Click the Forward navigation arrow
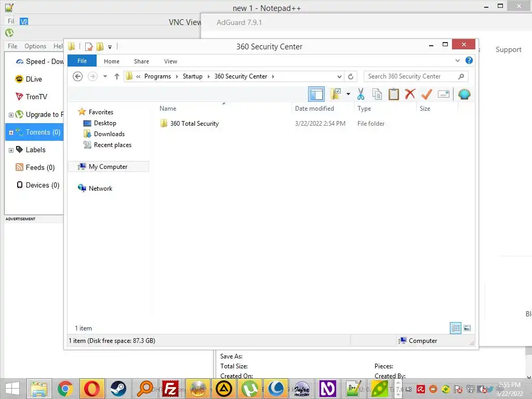Image resolution: width=532 pixels, height=399 pixels. (92, 76)
